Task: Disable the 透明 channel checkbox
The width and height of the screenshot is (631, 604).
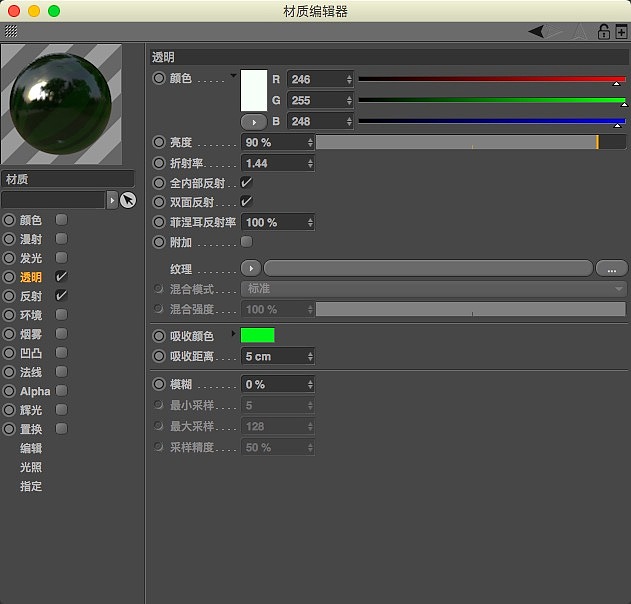Action: pyautogui.click(x=61, y=276)
